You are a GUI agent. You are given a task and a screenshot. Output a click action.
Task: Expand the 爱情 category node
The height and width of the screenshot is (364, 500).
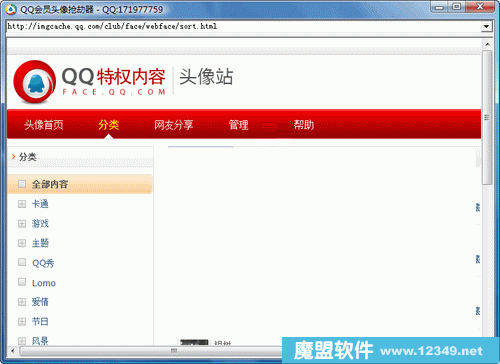click(22, 302)
